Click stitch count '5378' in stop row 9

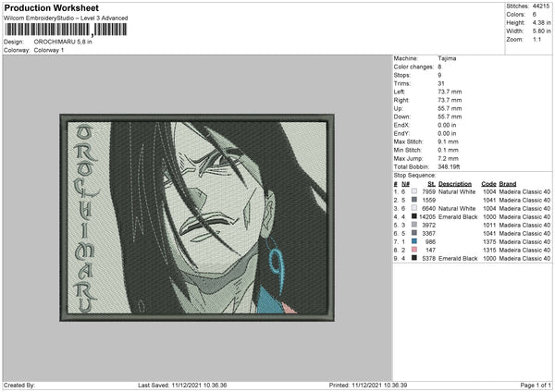tap(428, 259)
